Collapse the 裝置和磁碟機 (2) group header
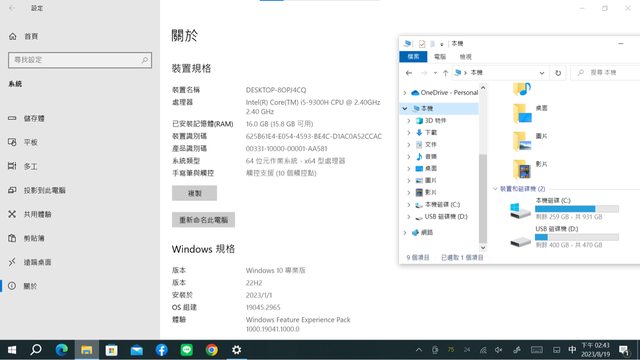The width and height of the screenshot is (640, 360). click(495, 189)
